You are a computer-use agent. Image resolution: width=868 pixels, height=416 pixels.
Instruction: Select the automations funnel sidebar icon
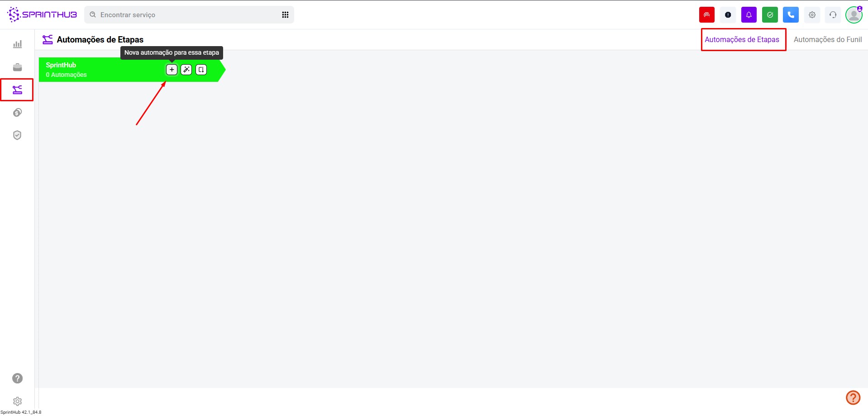[x=17, y=90]
